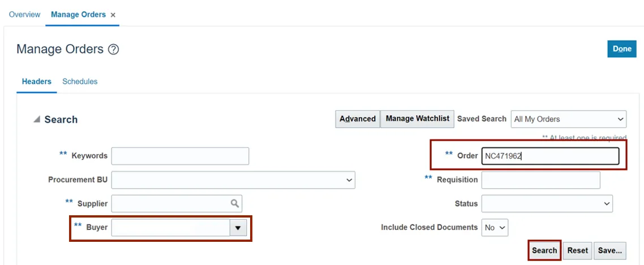
Task: Click the Manage Watchlist button
Action: (x=418, y=119)
